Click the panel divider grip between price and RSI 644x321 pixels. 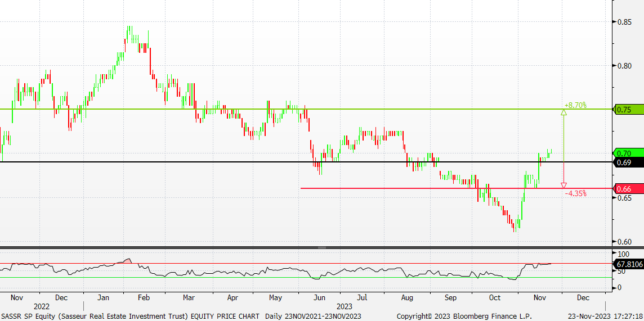point(322,247)
